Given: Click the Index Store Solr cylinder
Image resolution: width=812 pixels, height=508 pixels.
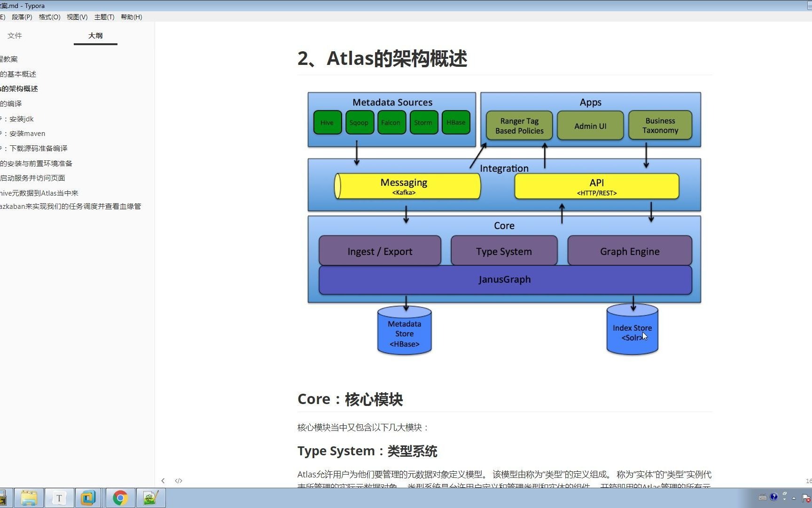Looking at the screenshot, I should pos(632,329).
